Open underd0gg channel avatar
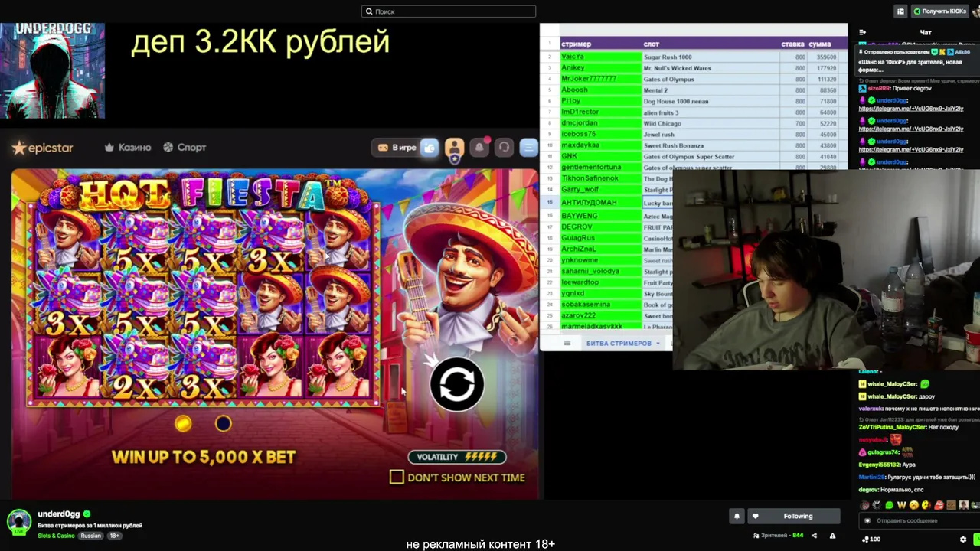The height and width of the screenshot is (551, 980). [x=19, y=522]
